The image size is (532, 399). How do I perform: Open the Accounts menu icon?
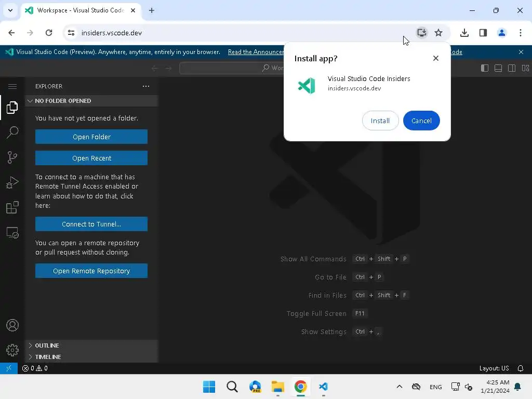click(12, 325)
